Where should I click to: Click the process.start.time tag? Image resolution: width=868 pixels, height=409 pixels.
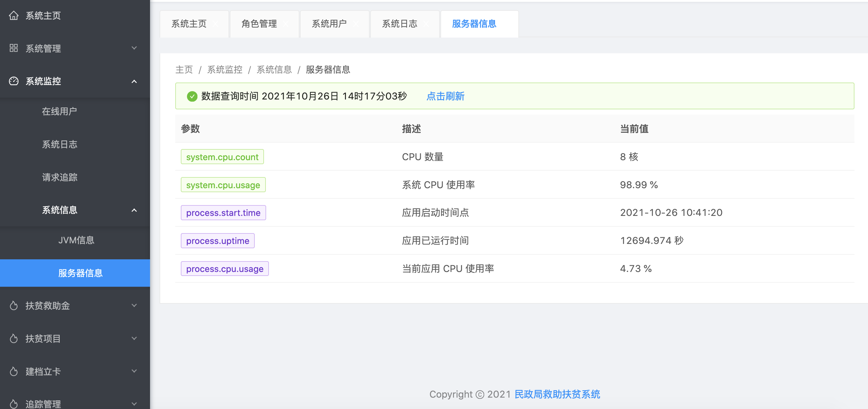pyautogui.click(x=223, y=213)
